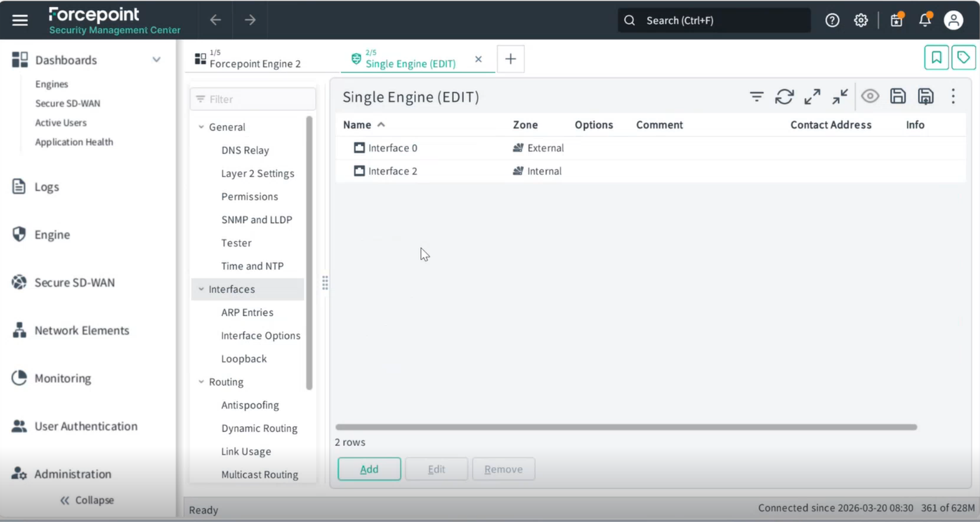Open Engine section in sidebar
The height and width of the screenshot is (522, 980).
pyautogui.click(x=52, y=235)
